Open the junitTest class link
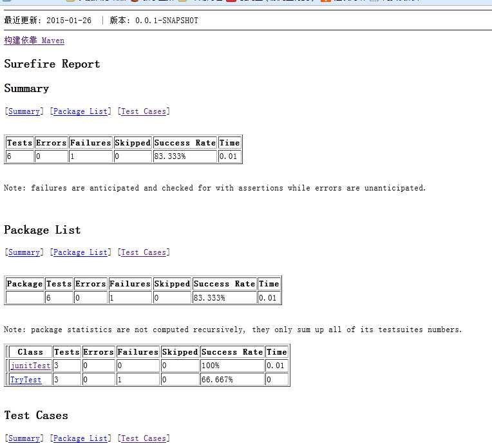This screenshot has height=448, width=492. 30,366
